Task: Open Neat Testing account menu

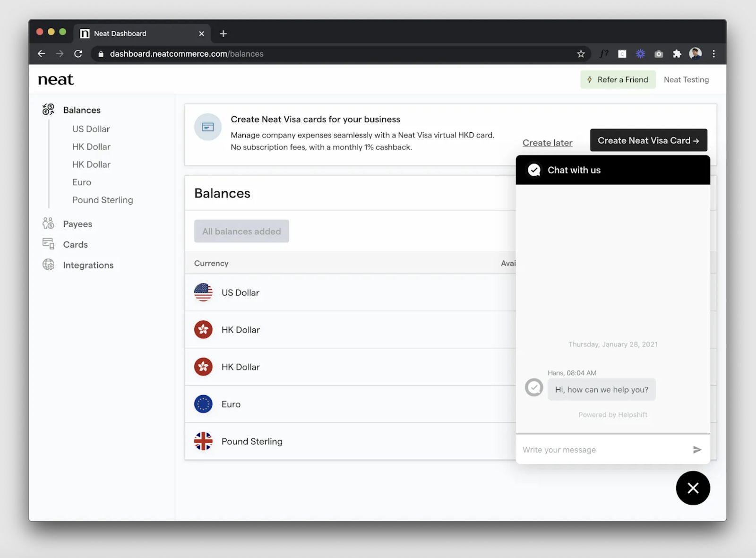Action: tap(686, 79)
